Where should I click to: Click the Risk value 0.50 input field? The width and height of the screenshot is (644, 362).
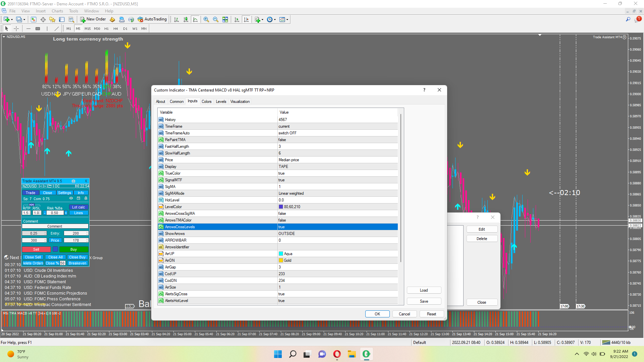[x=55, y=213]
